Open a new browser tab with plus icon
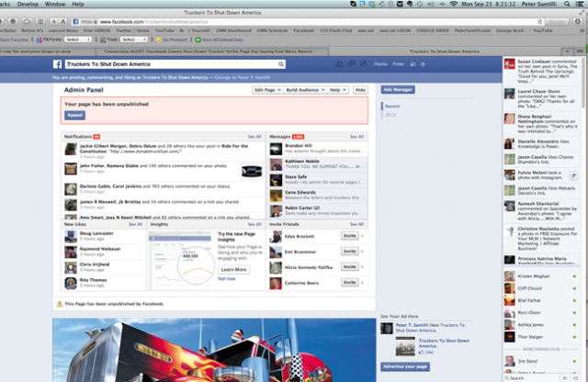The width and height of the screenshot is (588, 382). pos(568,51)
